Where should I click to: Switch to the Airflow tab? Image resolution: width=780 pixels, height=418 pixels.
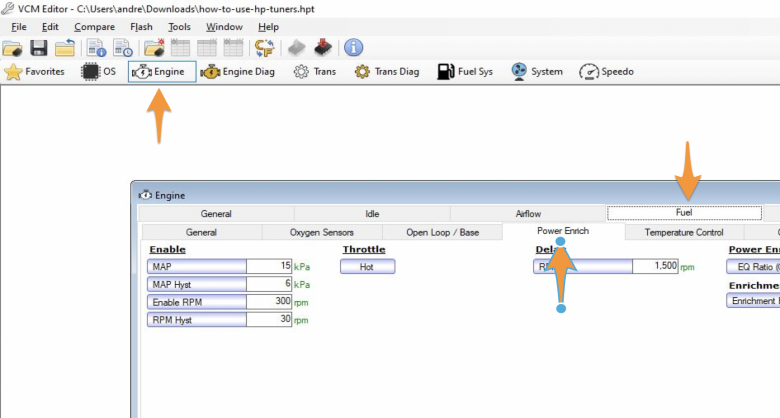coord(528,213)
